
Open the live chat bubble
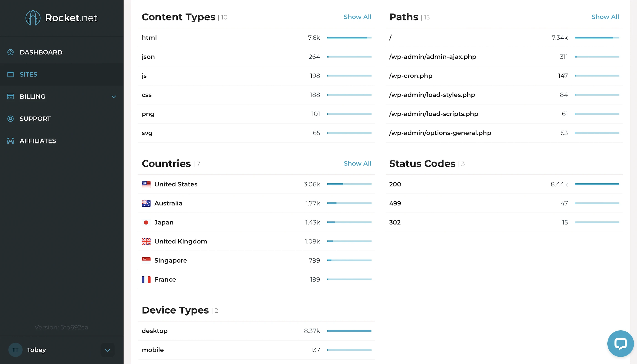pos(620,344)
